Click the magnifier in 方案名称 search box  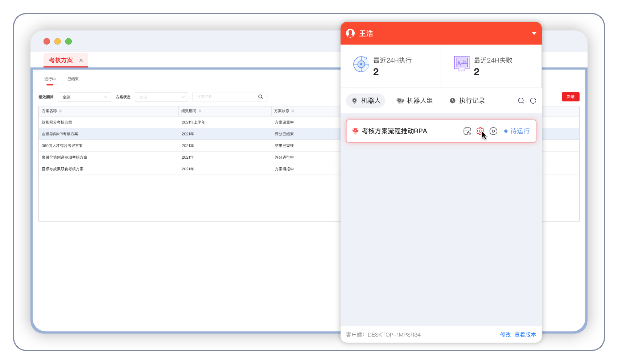[x=260, y=97]
